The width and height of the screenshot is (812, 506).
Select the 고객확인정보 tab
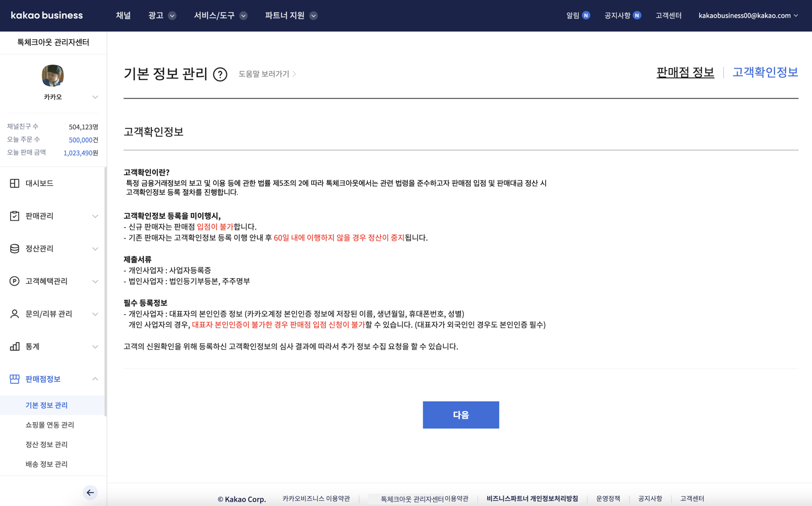765,73
